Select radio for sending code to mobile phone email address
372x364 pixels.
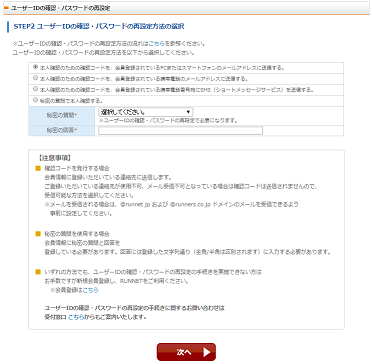click(x=35, y=78)
